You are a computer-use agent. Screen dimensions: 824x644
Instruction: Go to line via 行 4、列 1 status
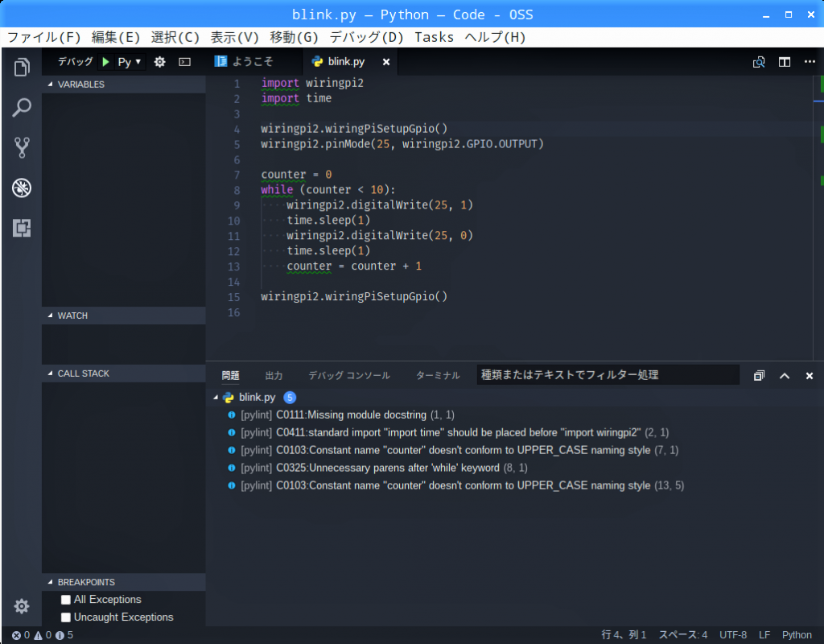click(x=624, y=635)
